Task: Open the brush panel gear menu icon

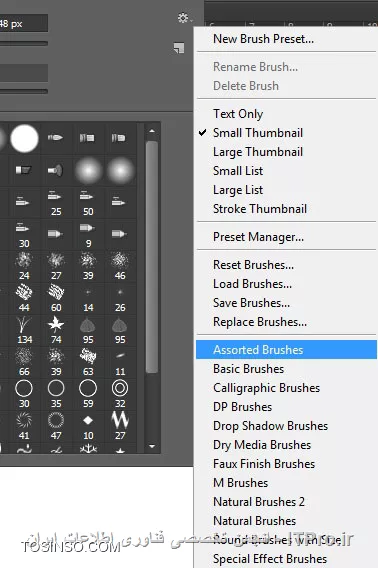Action: 184,18
